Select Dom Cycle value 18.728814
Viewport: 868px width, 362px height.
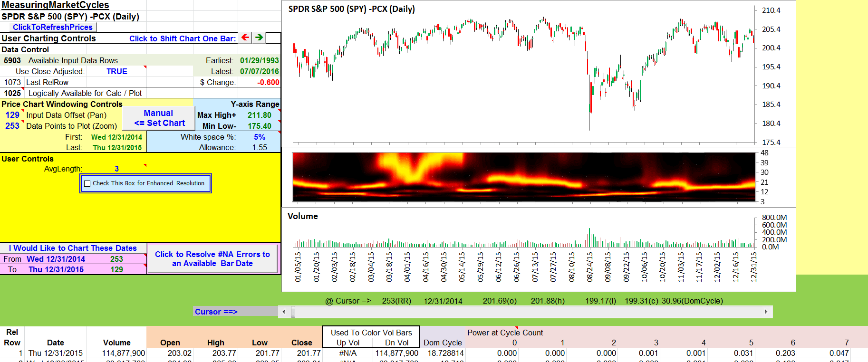[445, 353]
